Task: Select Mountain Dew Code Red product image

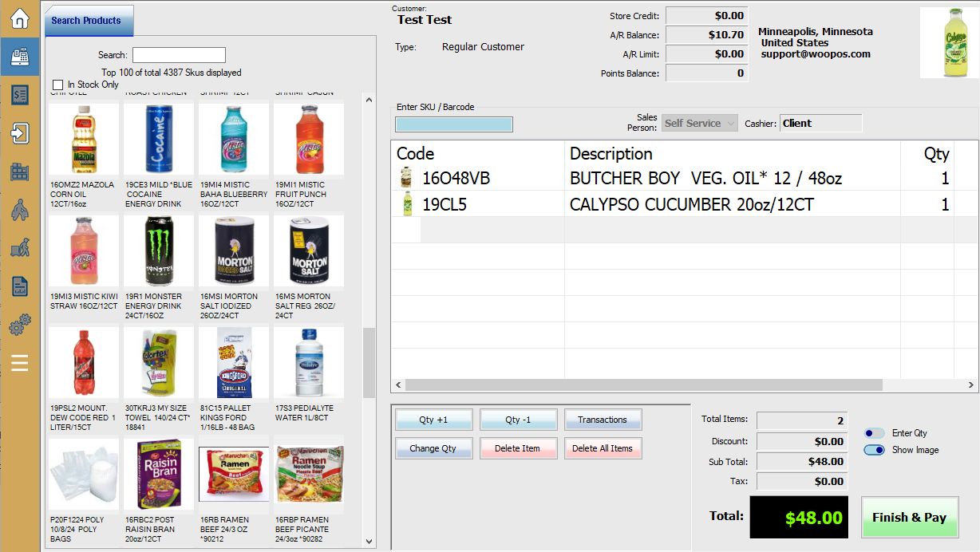Action: tap(84, 362)
